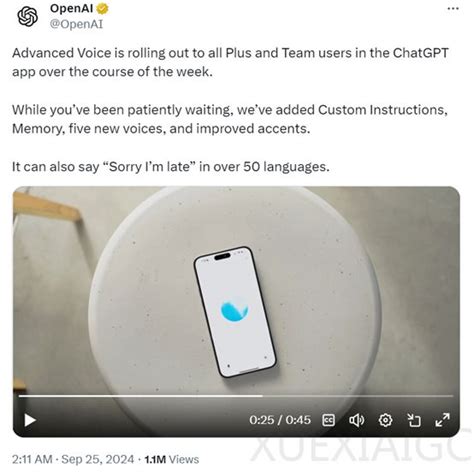Click the blue voice orb on the phone screen
Image resolution: width=474 pixels, height=472 pixels.
pos(234,311)
